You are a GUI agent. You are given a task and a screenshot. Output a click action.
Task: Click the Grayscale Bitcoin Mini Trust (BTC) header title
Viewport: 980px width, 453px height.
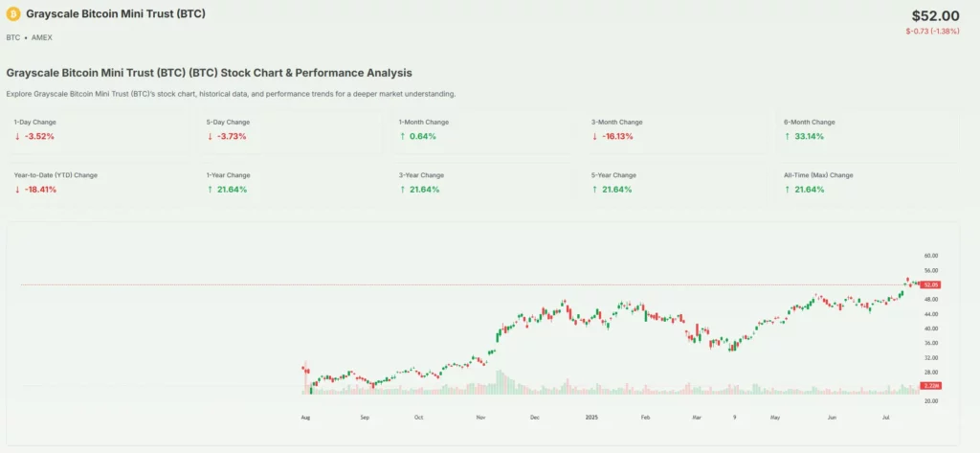pos(116,15)
